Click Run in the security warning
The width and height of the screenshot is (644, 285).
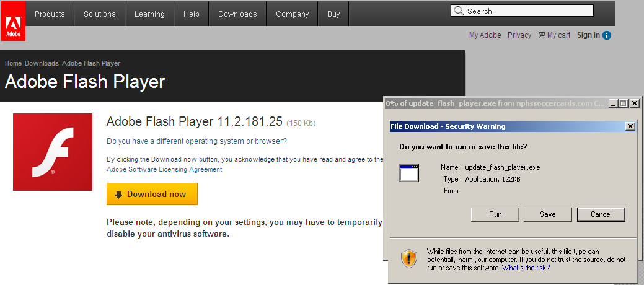tap(495, 214)
